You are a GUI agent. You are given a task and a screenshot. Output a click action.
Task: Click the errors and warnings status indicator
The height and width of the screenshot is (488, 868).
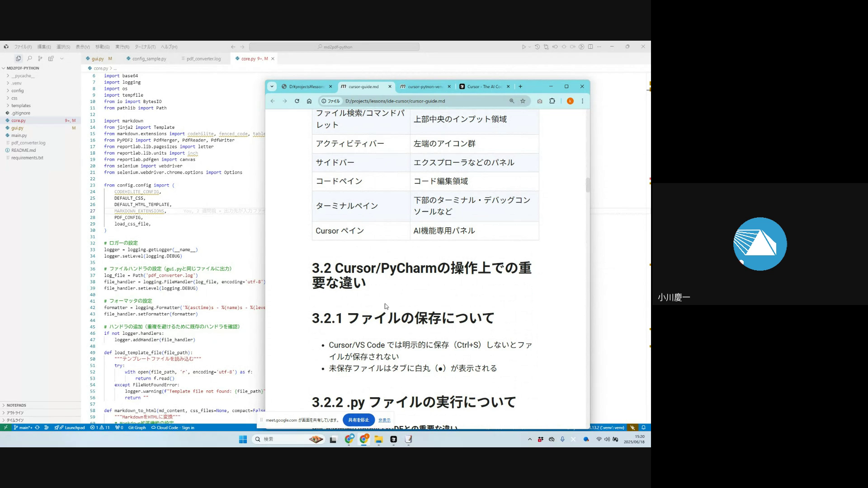[99, 427]
